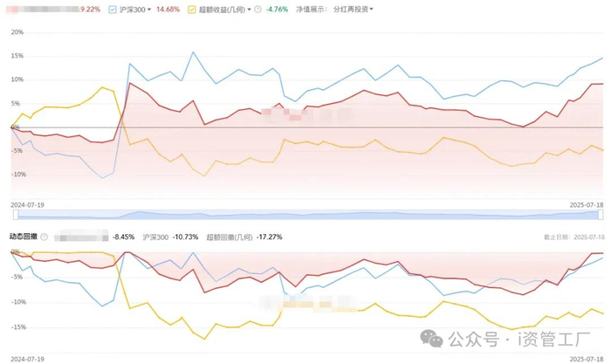Click the right handle of range slider
The width and height of the screenshot is (611, 364).
point(601,215)
